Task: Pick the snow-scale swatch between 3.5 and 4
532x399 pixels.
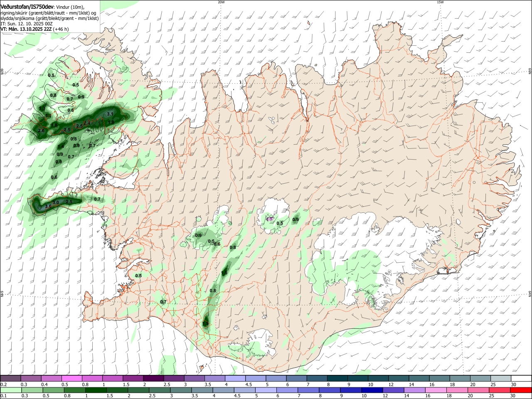Action: pos(214,379)
